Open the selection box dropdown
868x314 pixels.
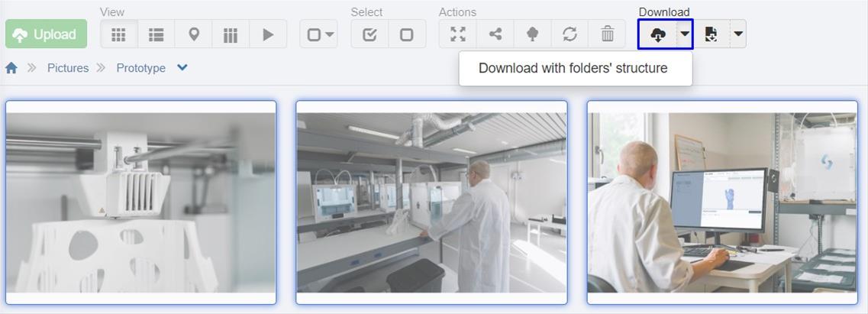319,34
